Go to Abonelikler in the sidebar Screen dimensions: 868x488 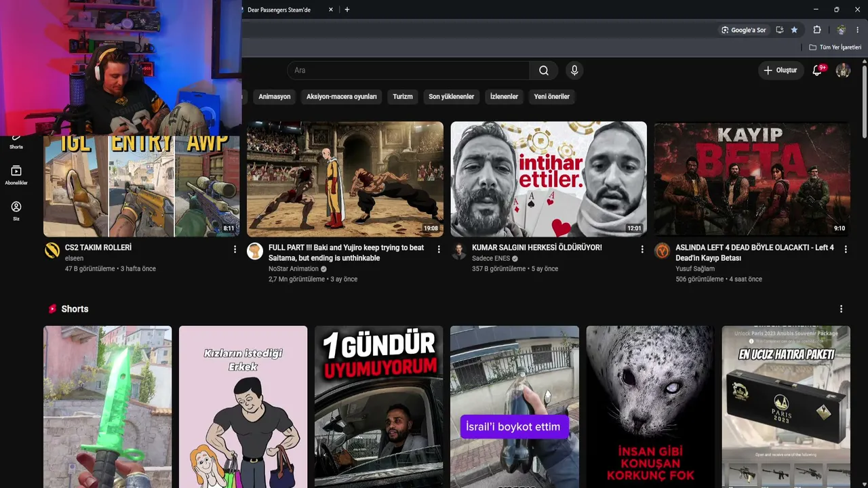(x=16, y=175)
